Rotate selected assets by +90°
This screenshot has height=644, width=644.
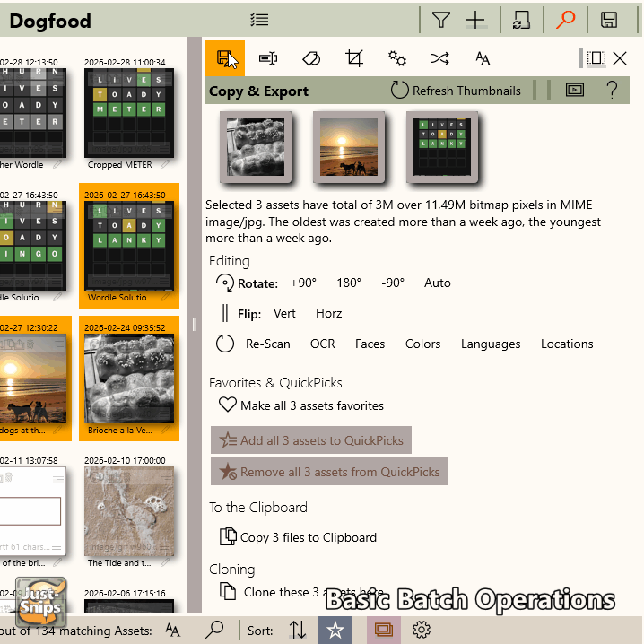(x=303, y=283)
